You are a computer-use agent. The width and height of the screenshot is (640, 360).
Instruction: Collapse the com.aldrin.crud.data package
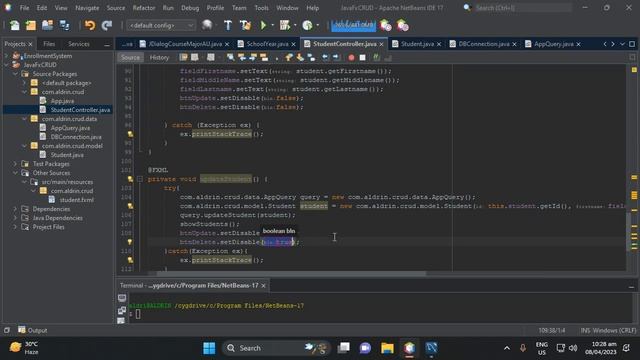click(x=24, y=119)
